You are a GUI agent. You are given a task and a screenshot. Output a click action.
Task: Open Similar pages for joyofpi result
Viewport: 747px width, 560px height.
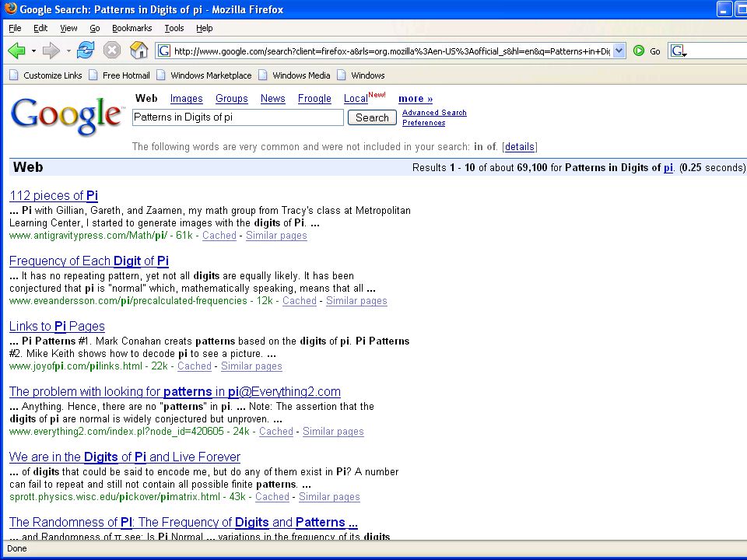point(251,366)
